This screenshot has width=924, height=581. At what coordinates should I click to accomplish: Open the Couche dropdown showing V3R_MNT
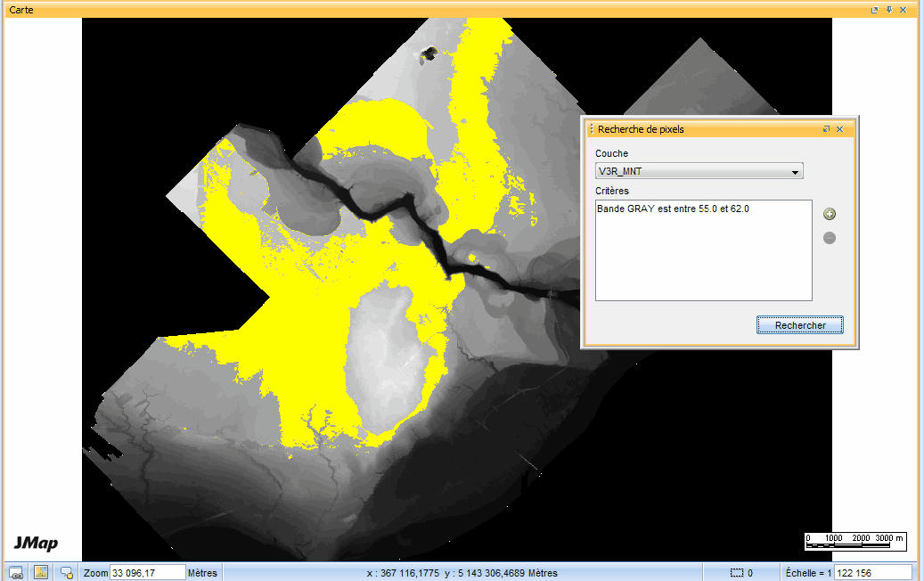click(699, 171)
